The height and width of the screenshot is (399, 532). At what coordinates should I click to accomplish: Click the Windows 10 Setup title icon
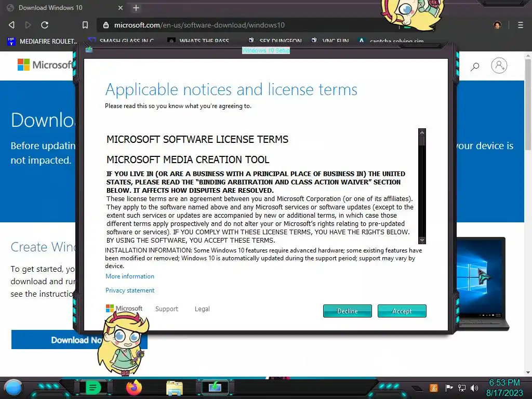pyautogui.click(x=89, y=50)
